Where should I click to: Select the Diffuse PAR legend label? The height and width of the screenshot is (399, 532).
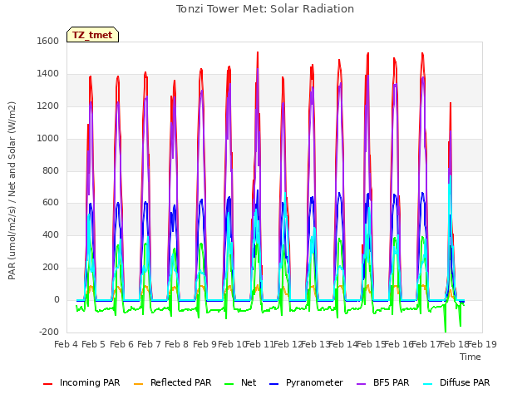(x=465, y=382)
